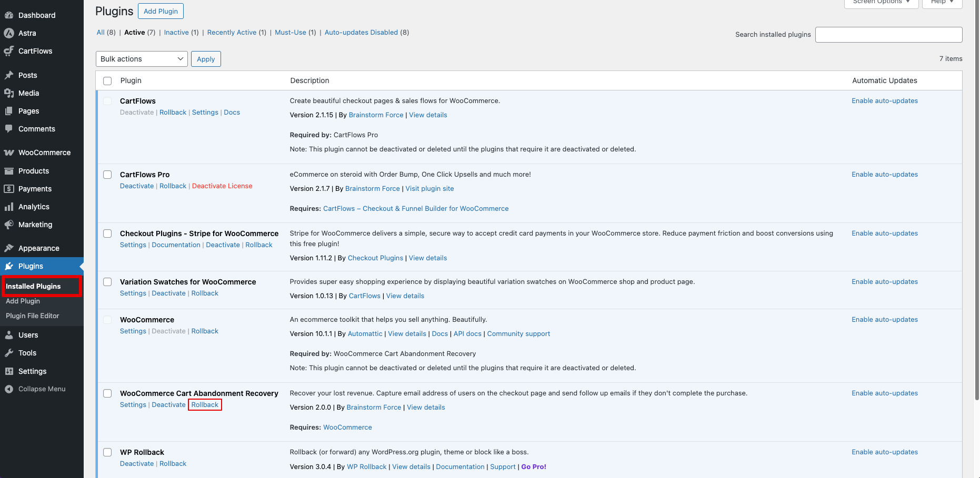The image size is (980, 478).
Task: Open the Dashboard icon in sidebar
Action: pos(9,15)
